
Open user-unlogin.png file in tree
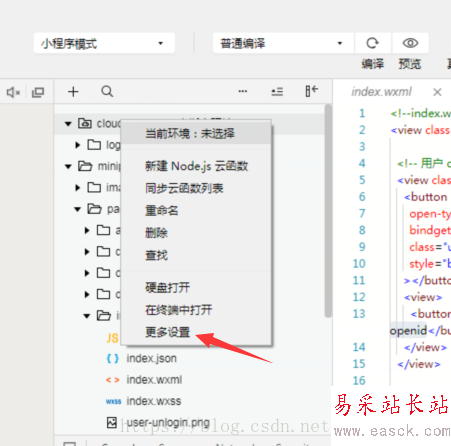(168, 422)
